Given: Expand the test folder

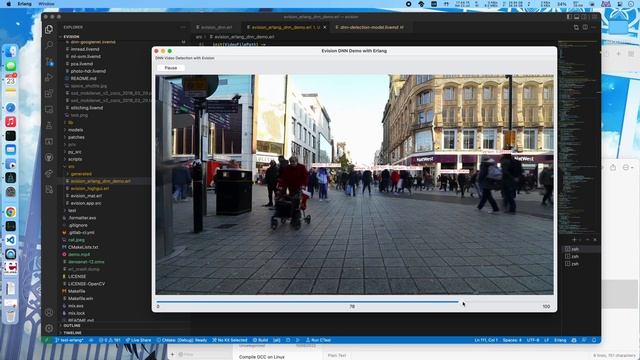Looking at the screenshot, I should [x=72, y=211].
